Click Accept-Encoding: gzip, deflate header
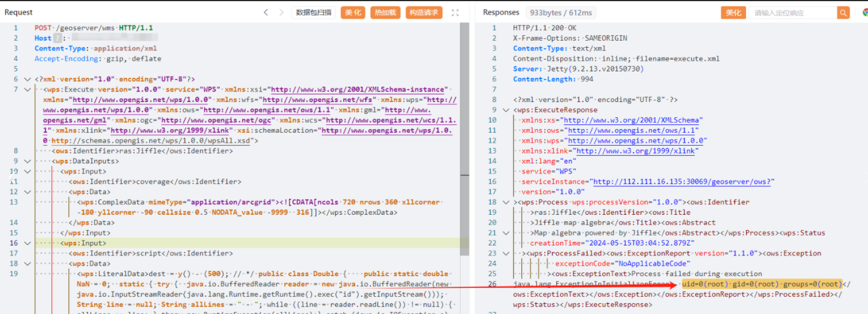This screenshot has width=868, height=314. [98, 59]
